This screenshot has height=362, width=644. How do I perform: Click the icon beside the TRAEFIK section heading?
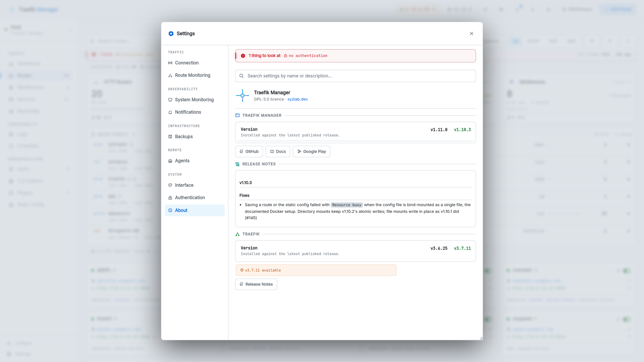tap(237, 234)
